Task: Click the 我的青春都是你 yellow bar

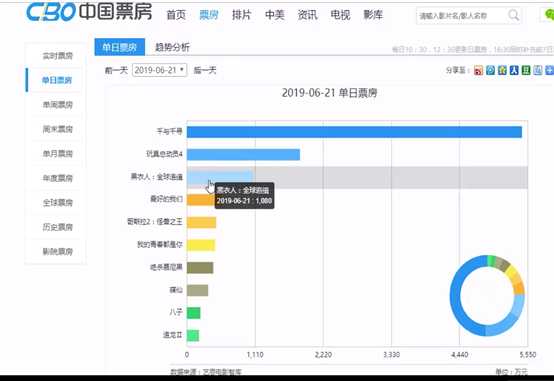Action: (201, 245)
